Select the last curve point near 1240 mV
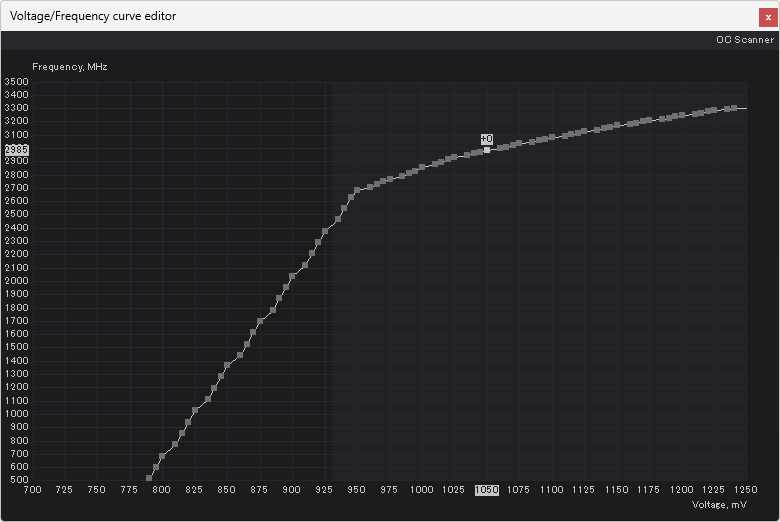The height and width of the screenshot is (522, 780). (734, 108)
